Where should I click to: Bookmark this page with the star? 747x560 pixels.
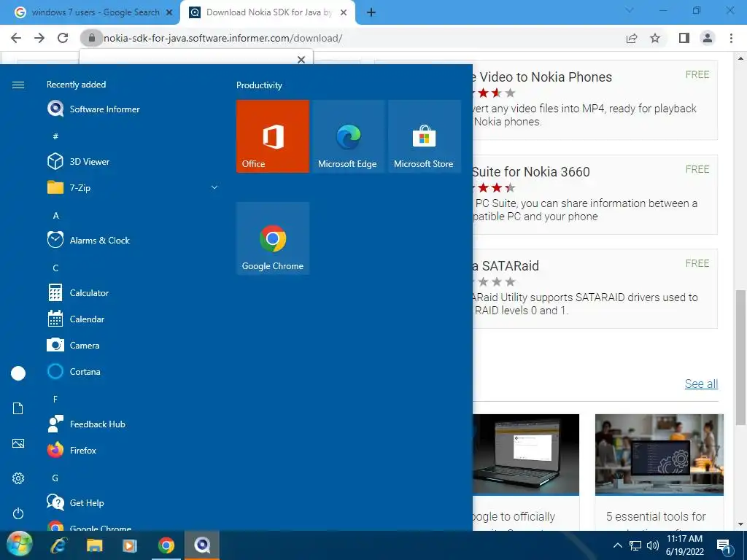click(655, 38)
